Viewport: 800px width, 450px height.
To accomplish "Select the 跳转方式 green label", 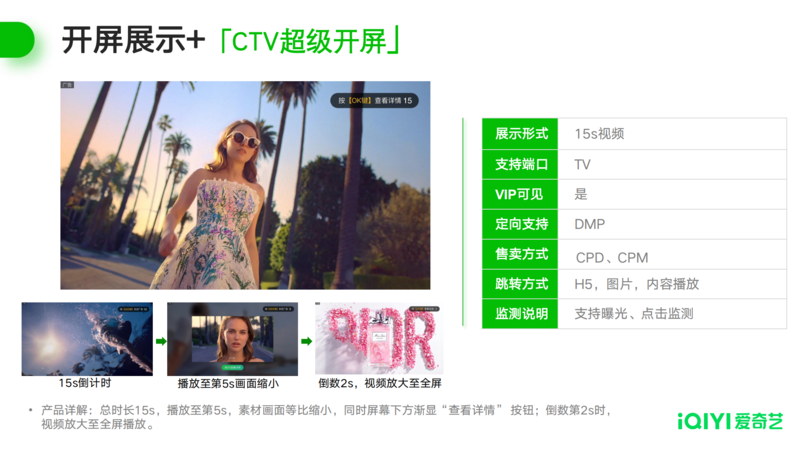I will pyautogui.click(x=522, y=284).
